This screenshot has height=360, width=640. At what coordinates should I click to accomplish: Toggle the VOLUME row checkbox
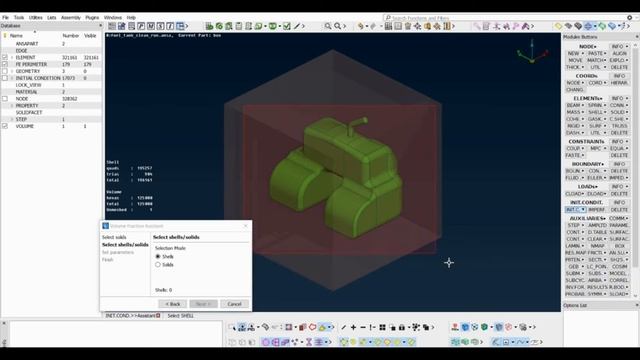tap(5, 126)
